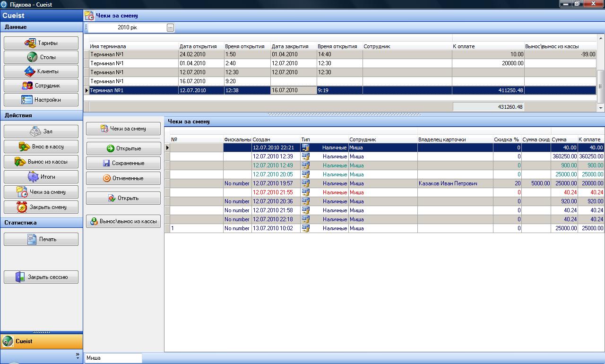The width and height of the screenshot is (605, 364).
Task: Open the year picker next to 2010 рік
Action: (170, 27)
